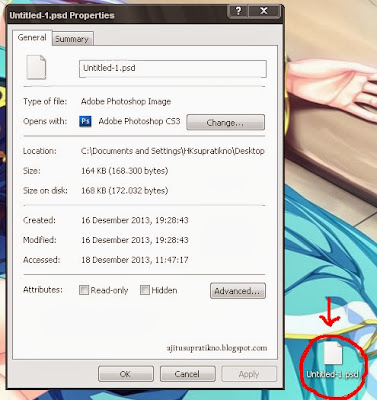Switch to the Summary tab
This screenshot has height=400, width=377.
pyautogui.click(x=72, y=39)
